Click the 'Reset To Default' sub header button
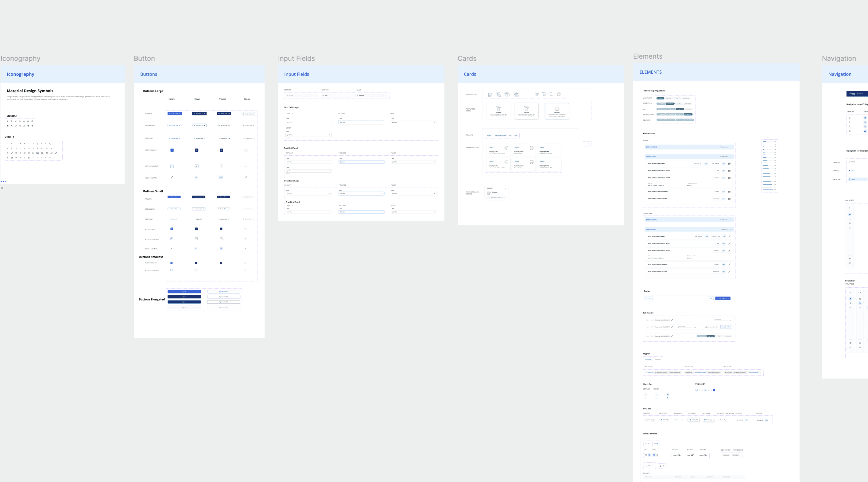 726,327
